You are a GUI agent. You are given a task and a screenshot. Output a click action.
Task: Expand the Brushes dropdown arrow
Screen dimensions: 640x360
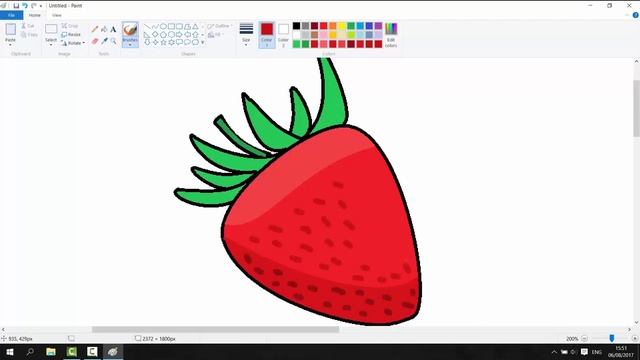130,44
